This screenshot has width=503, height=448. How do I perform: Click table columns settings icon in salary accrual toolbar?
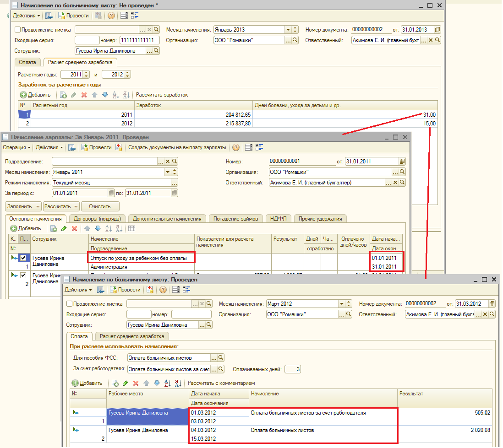click(131, 228)
